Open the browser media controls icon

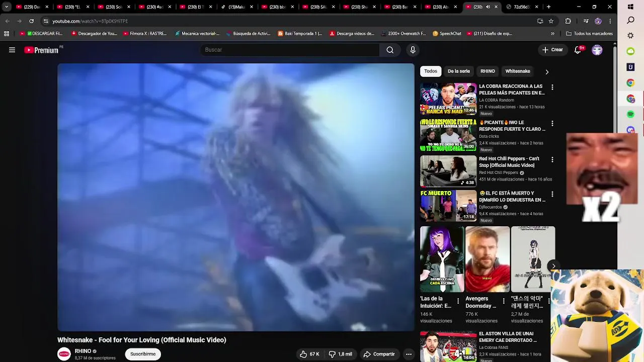pyautogui.click(x=586, y=21)
